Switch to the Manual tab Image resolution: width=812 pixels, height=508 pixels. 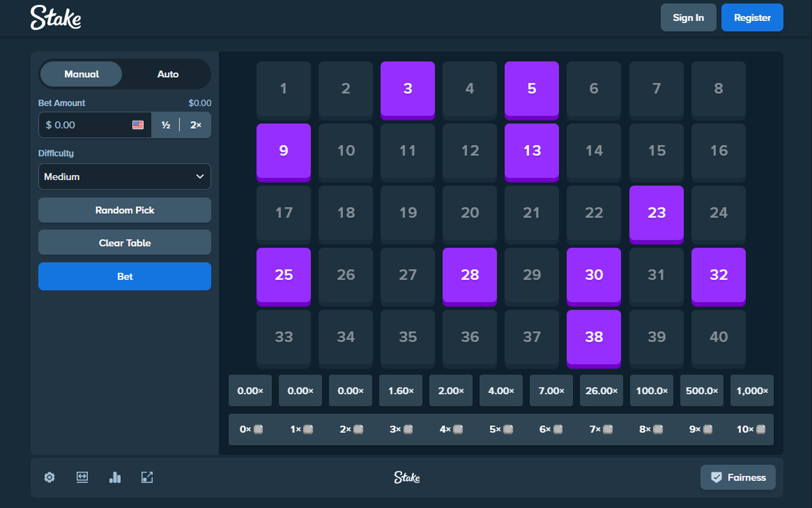click(81, 74)
